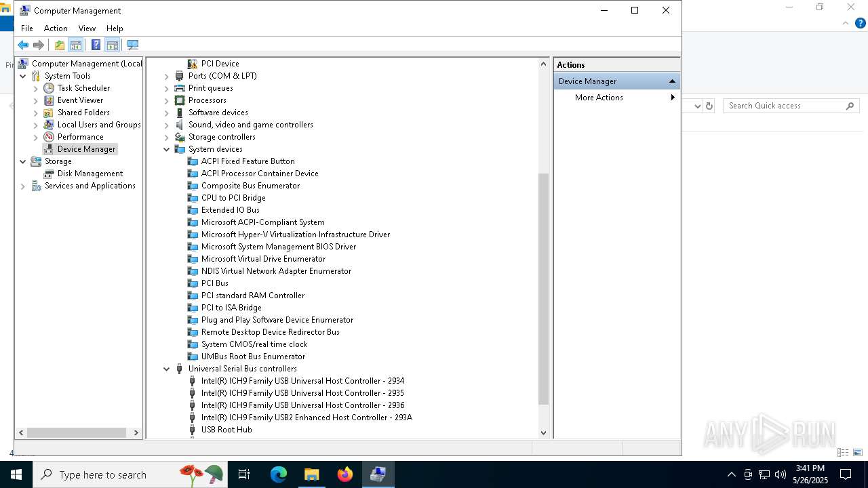Click the device list vertical scrollbar thumb
This screenshot has width=868, height=488.
(543, 289)
